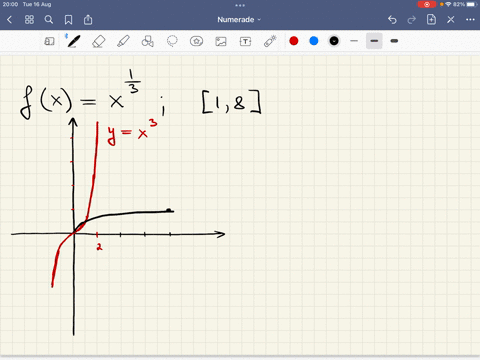The width and height of the screenshot is (480, 360).
Task: Select the Eraser tool
Action: (99, 41)
